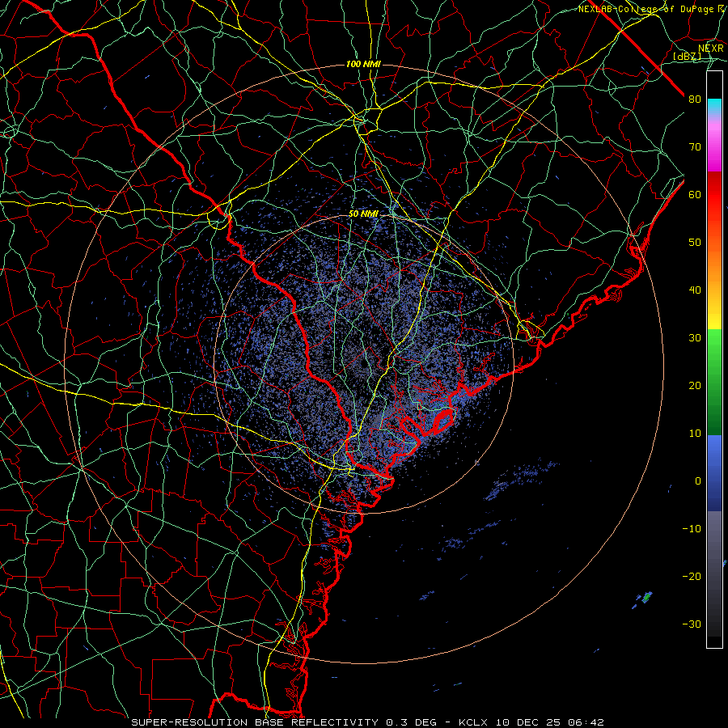Click the 80 value on the dBZ scale
Image resolution: width=728 pixels, height=728 pixels.
point(695,99)
